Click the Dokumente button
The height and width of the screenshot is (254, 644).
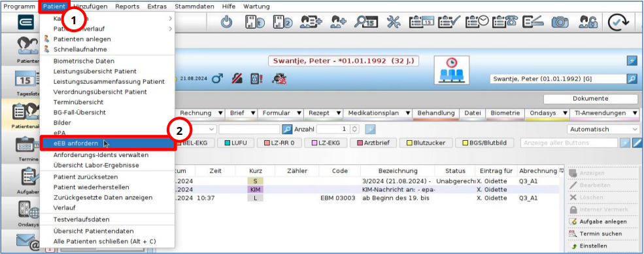pos(590,99)
